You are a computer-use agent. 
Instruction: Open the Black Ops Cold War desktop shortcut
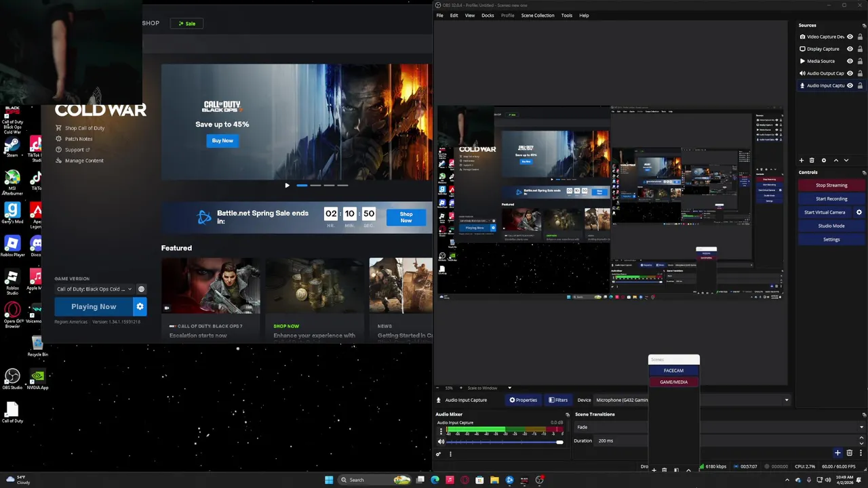(x=12, y=120)
